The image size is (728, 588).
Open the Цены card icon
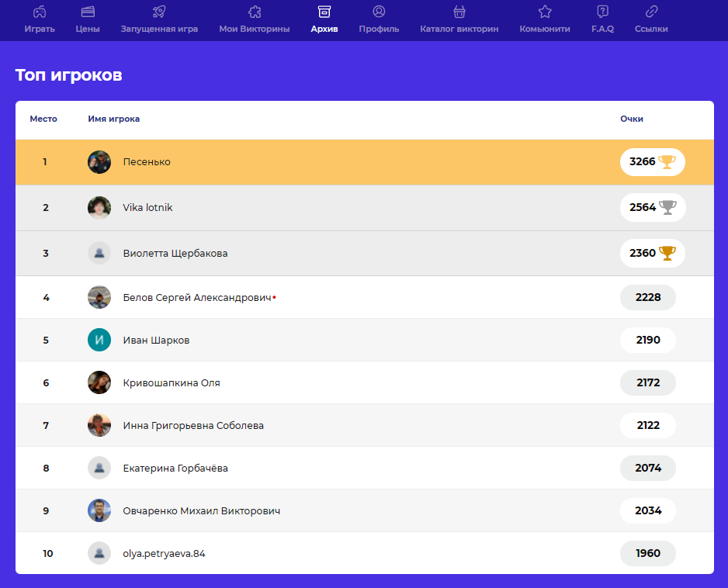88,12
